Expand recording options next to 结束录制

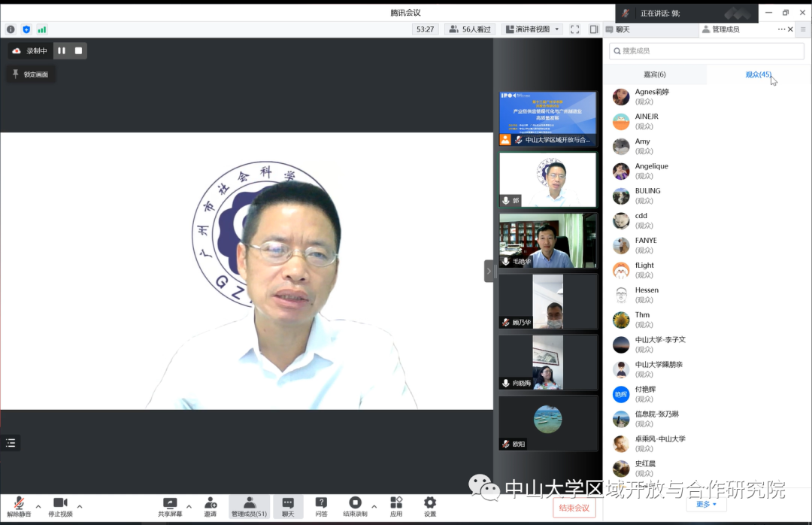click(x=374, y=506)
